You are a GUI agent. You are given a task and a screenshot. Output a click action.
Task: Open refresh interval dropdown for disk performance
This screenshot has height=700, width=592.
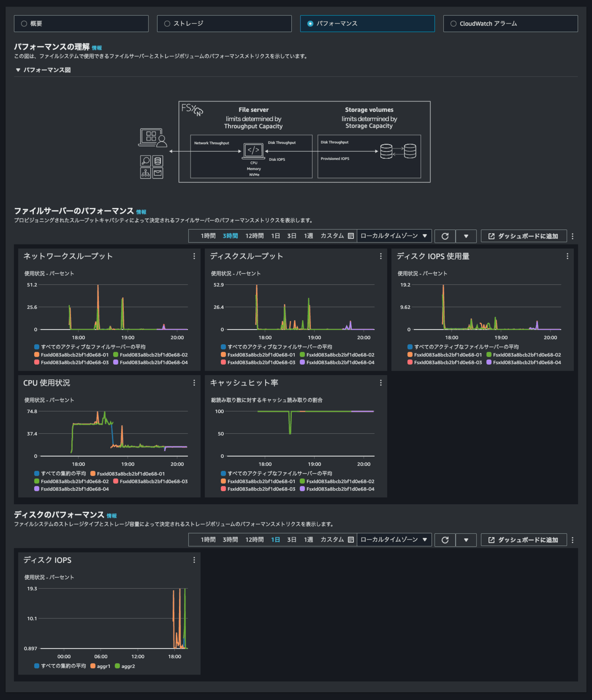coord(466,540)
